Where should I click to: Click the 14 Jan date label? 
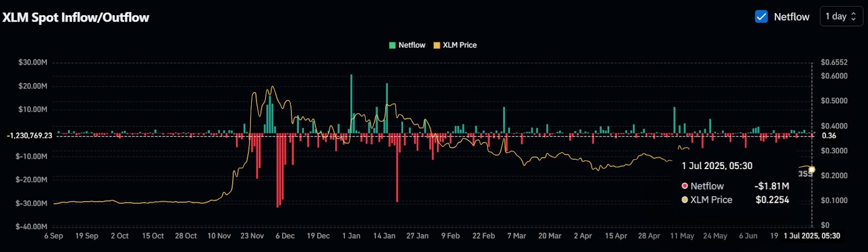point(385,236)
